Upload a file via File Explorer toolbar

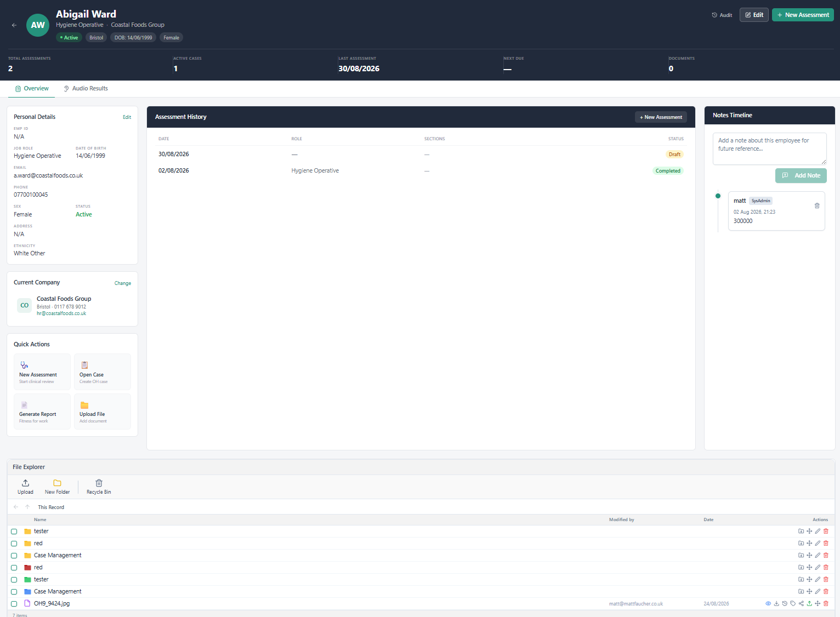click(x=25, y=487)
